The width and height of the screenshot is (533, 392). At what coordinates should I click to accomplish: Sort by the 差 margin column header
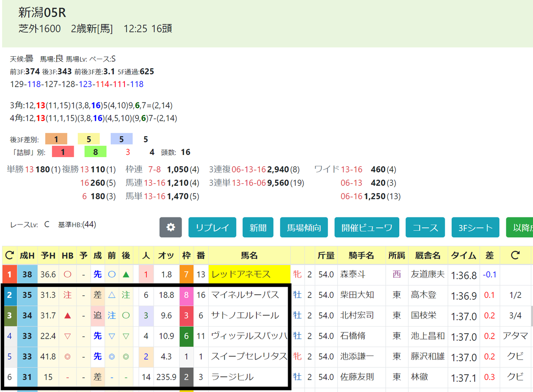point(490,255)
